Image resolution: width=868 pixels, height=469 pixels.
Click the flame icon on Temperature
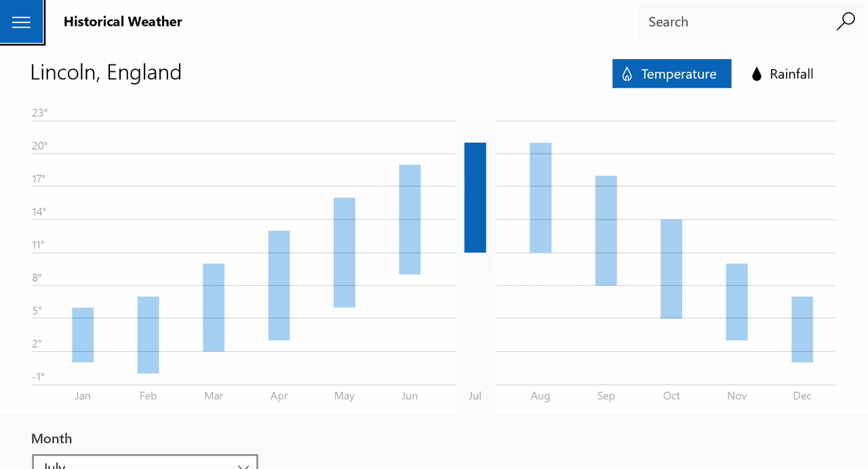[x=627, y=74]
